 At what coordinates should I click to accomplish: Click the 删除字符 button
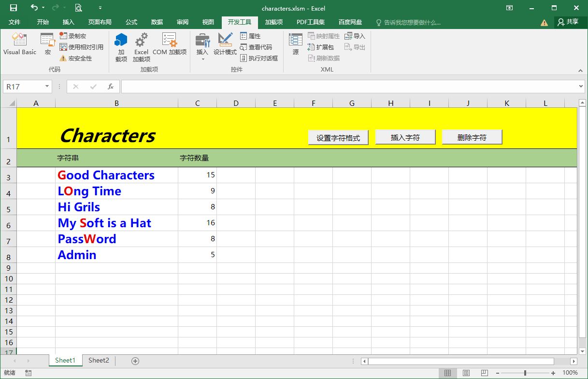coord(472,137)
